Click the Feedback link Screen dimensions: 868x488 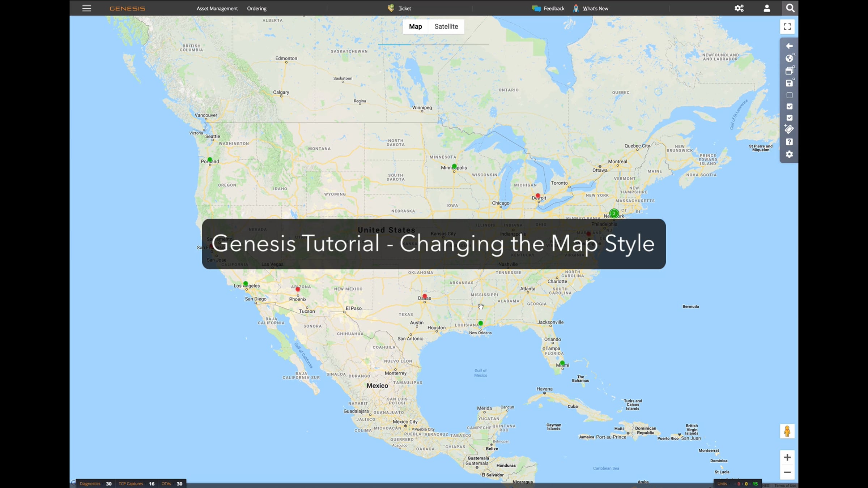[x=553, y=8]
